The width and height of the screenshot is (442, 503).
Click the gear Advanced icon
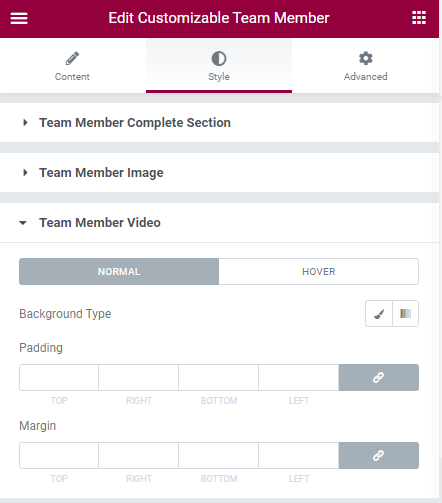coord(366,58)
